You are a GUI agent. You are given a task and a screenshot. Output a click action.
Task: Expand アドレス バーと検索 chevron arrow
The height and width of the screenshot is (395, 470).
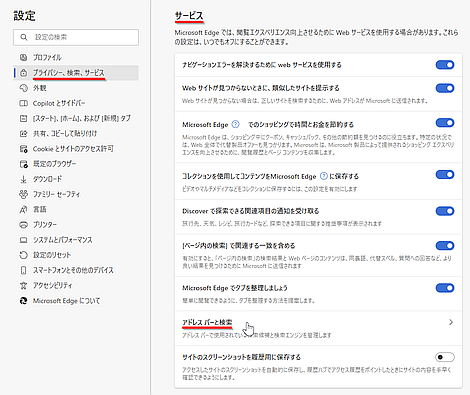(x=451, y=322)
